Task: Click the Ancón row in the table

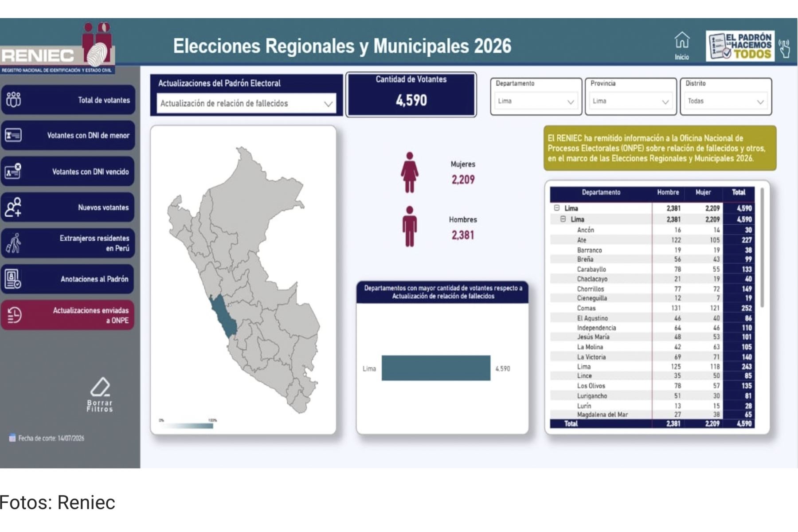Action: coord(652,230)
